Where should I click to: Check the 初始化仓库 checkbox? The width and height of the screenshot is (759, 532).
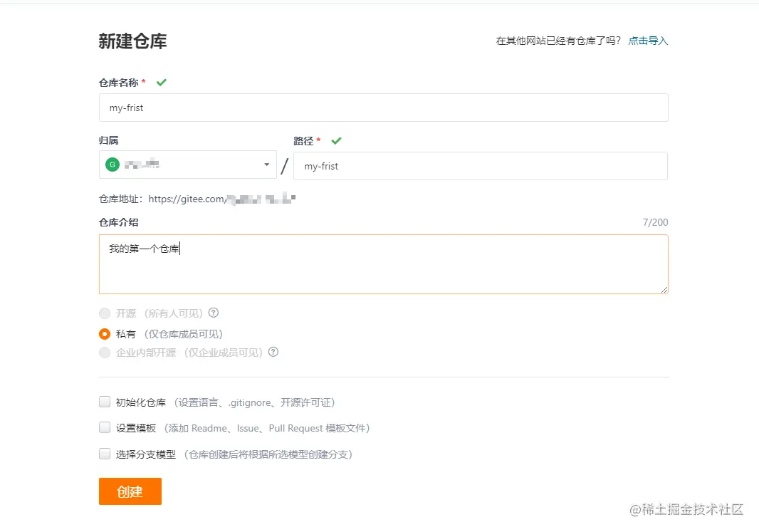(105, 402)
